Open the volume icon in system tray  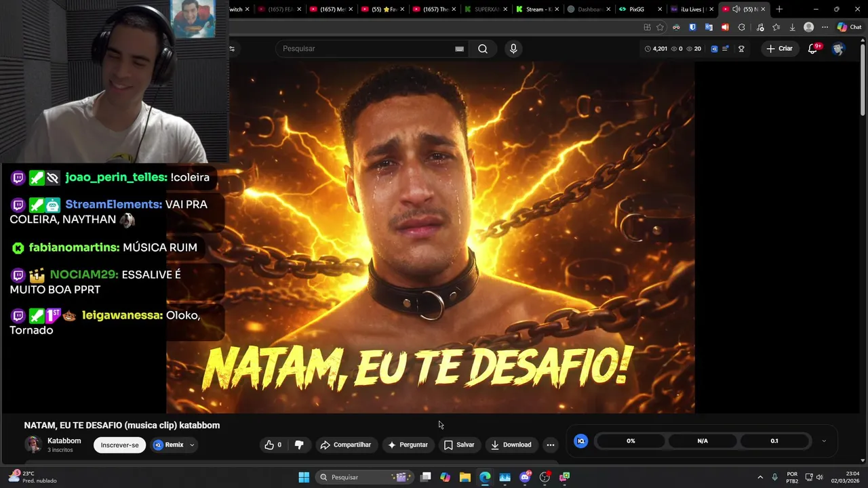coord(819,477)
